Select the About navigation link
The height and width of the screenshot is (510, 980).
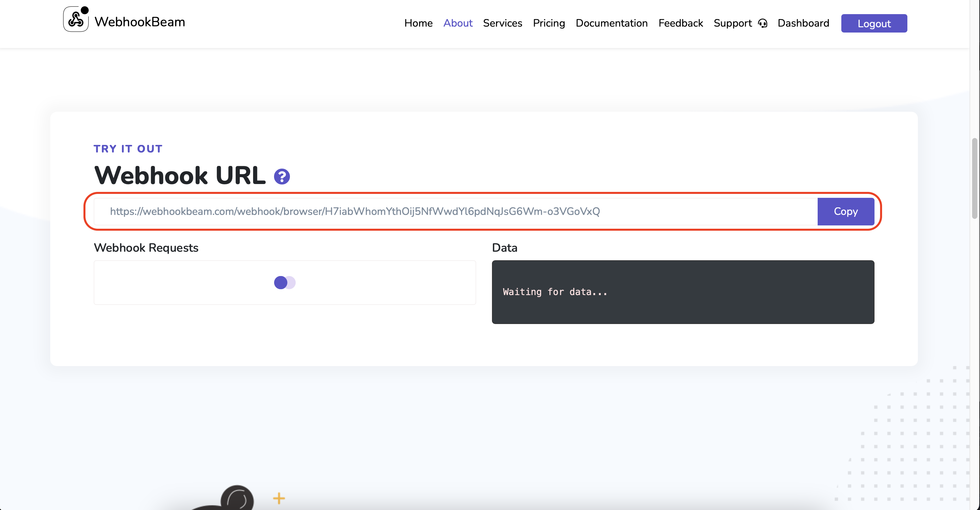[458, 23]
